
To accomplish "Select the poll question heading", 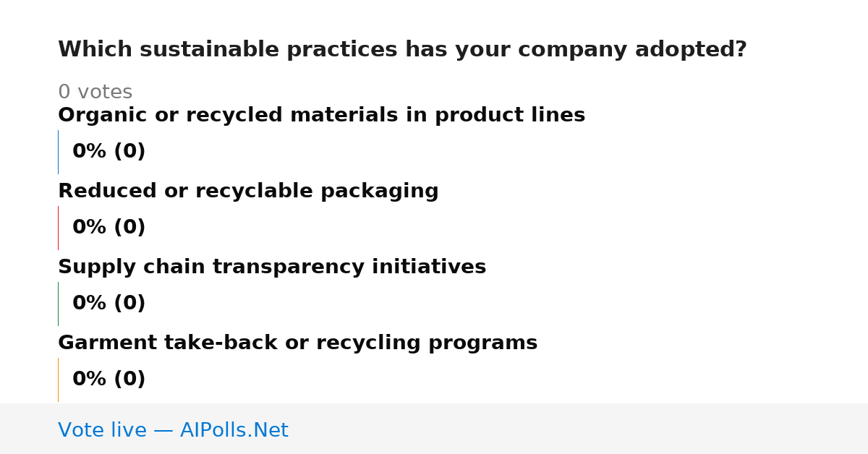I will pyautogui.click(x=402, y=50).
